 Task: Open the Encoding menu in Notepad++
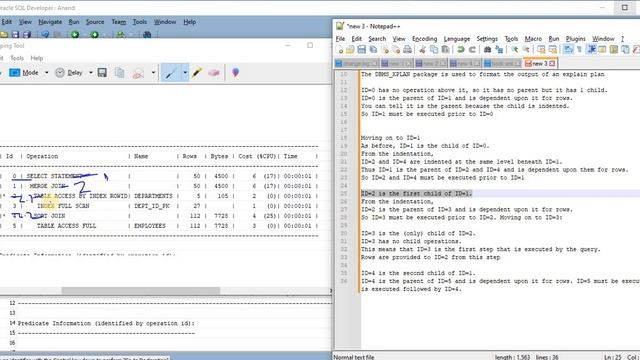[424, 39]
